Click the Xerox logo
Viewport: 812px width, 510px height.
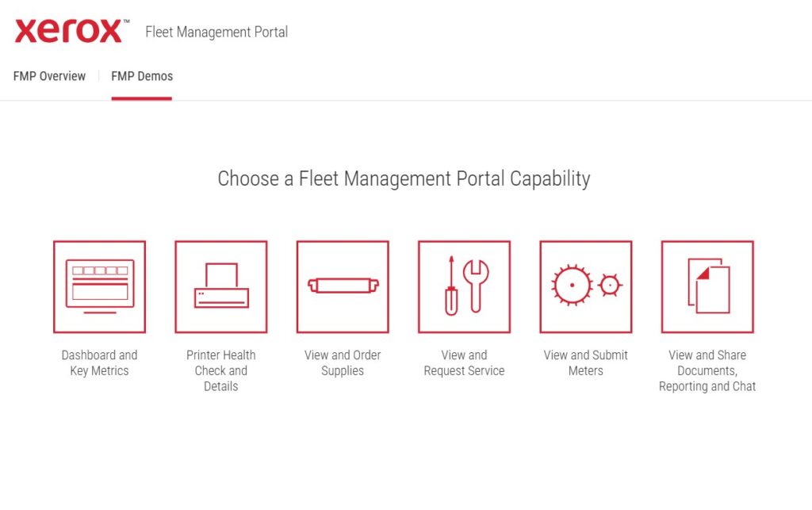click(71, 31)
